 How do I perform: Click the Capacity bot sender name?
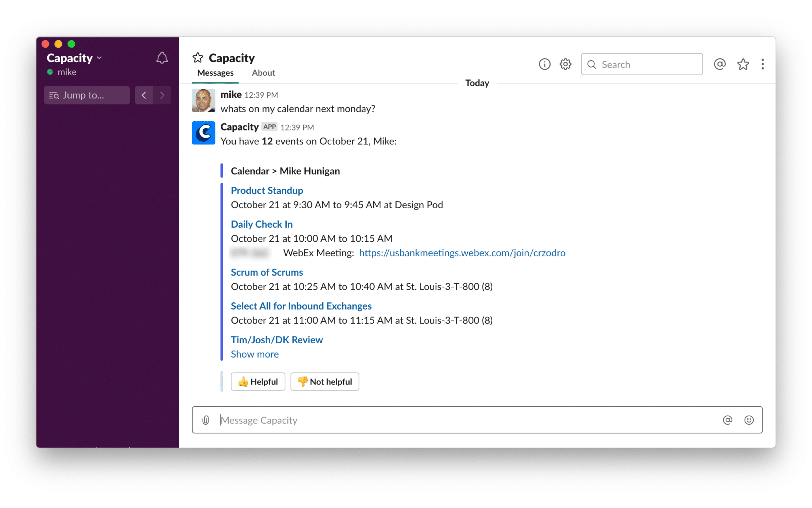[x=239, y=127]
